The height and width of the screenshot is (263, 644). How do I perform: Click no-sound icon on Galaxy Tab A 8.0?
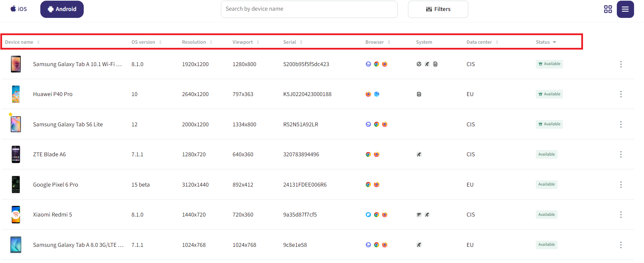tap(419, 245)
